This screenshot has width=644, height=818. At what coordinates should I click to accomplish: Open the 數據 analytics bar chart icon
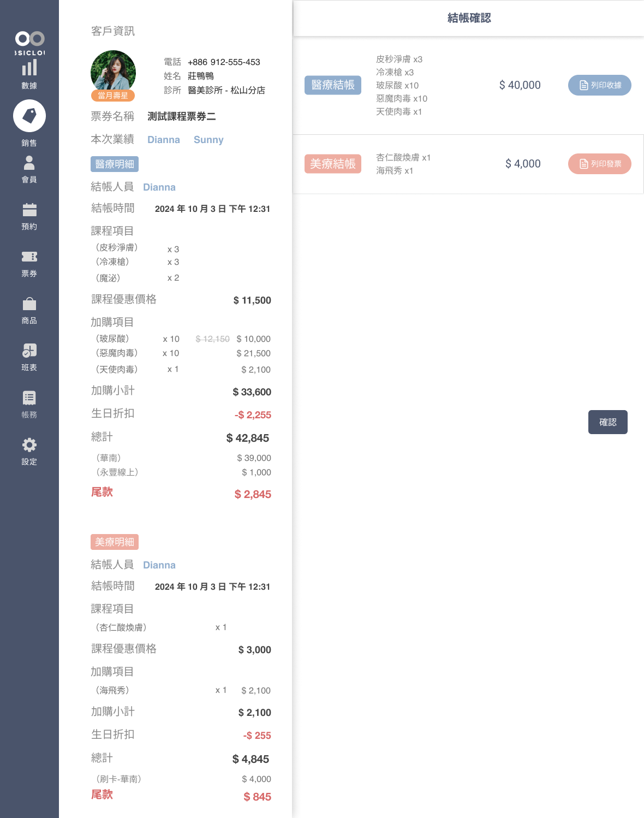coord(29,68)
